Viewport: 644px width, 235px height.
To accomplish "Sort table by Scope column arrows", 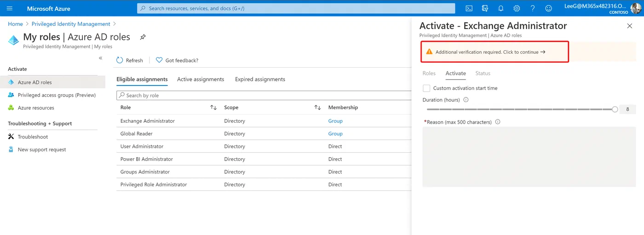I will pyautogui.click(x=317, y=107).
